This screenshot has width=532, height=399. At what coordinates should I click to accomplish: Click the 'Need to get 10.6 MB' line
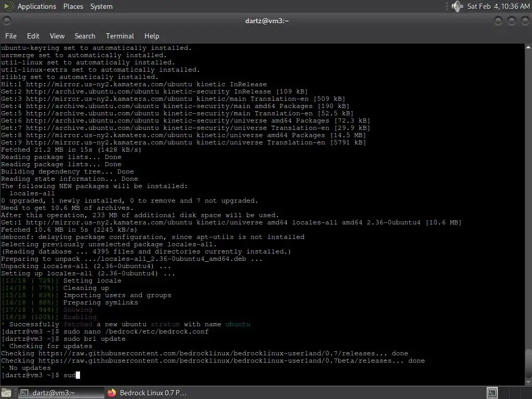pos(67,208)
